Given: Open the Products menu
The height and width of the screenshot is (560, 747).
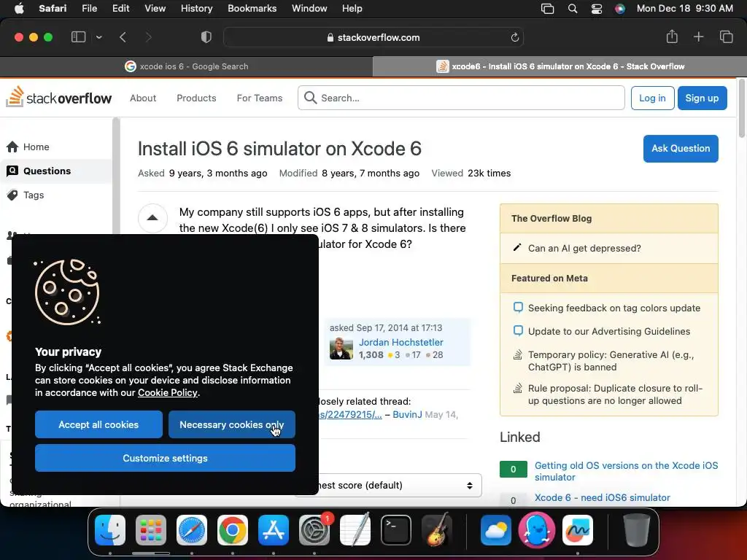Looking at the screenshot, I should point(196,98).
